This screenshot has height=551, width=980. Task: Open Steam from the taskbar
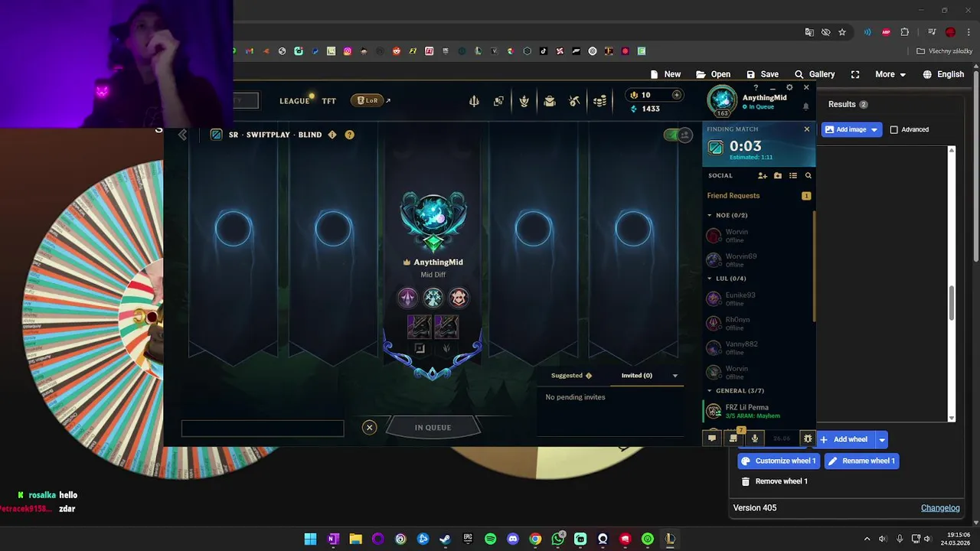445,539
